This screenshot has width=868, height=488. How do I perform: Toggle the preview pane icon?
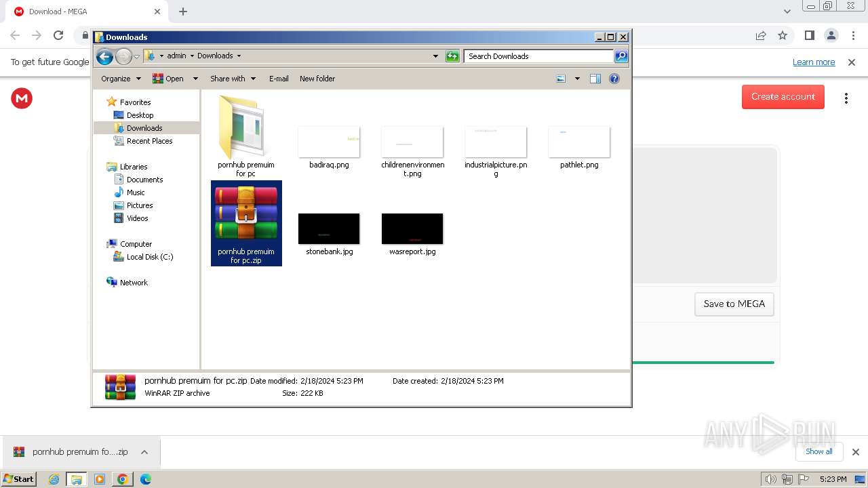point(595,79)
